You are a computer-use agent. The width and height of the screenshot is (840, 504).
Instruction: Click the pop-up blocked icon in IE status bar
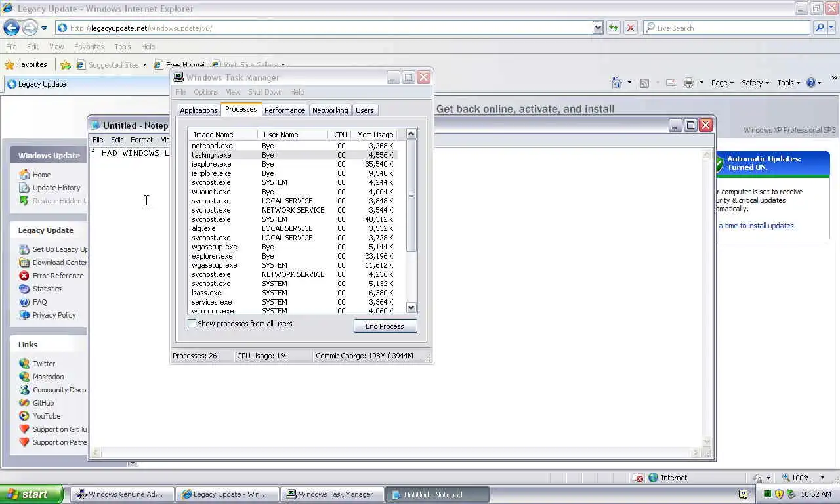pos(639,478)
